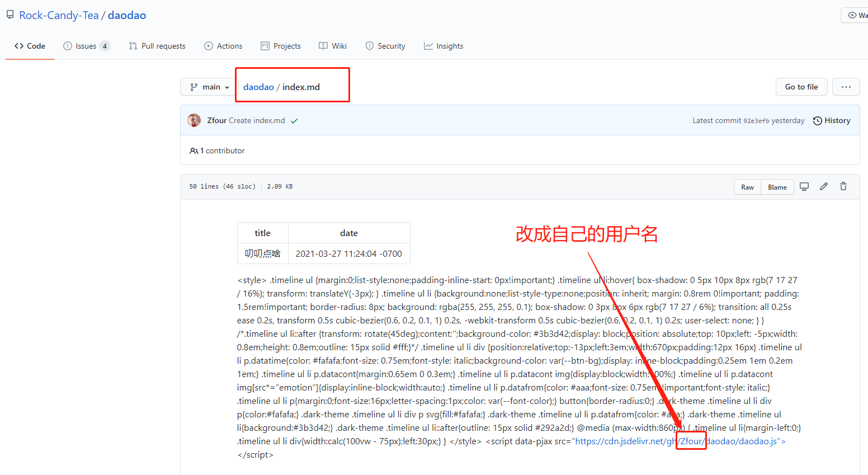Open file in desktop display icon
Screen dimensions: 868x475
coord(804,187)
